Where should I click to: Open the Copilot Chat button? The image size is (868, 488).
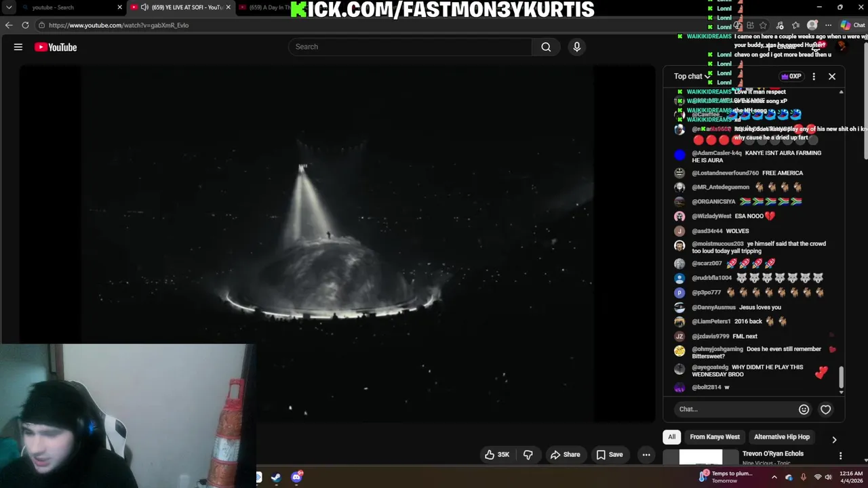tap(852, 25)
